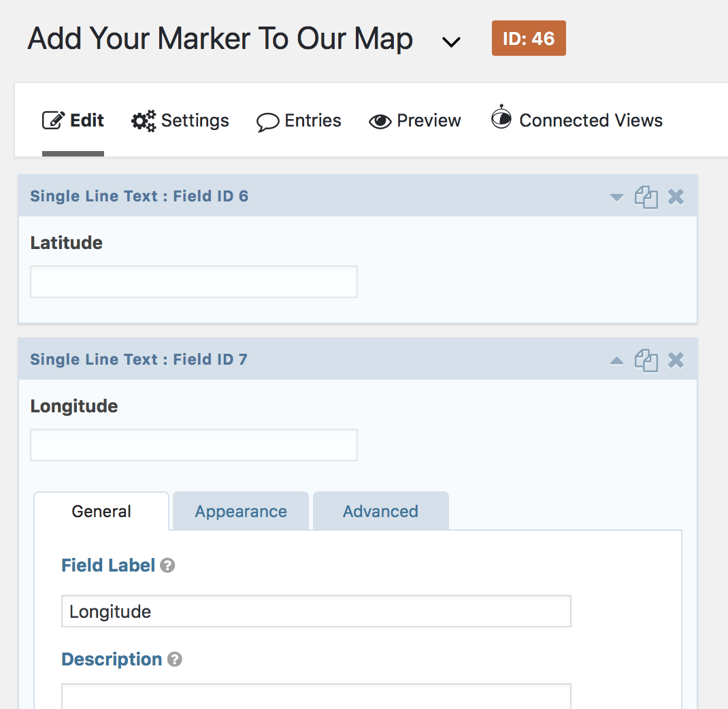Open form Settings via the gears icon

point(142,120)
